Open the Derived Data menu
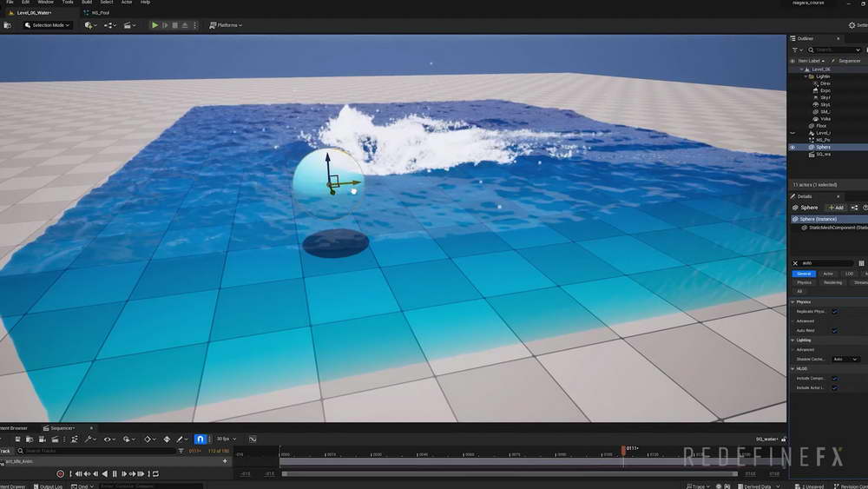Screen dimensions: 868x489 [758, 486]
